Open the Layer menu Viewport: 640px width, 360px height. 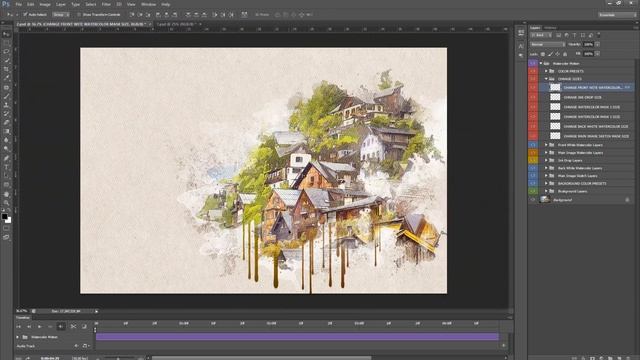pos(60,4)
